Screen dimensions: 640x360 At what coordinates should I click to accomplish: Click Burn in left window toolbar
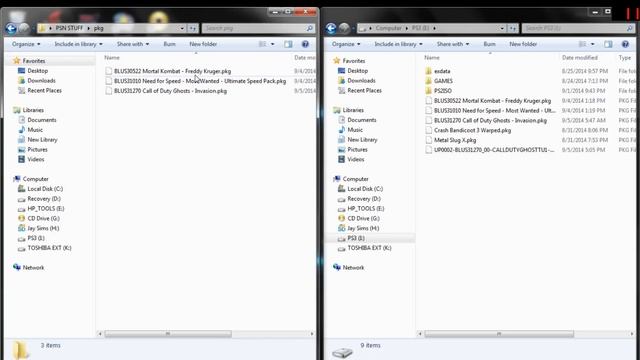[169, 44]
